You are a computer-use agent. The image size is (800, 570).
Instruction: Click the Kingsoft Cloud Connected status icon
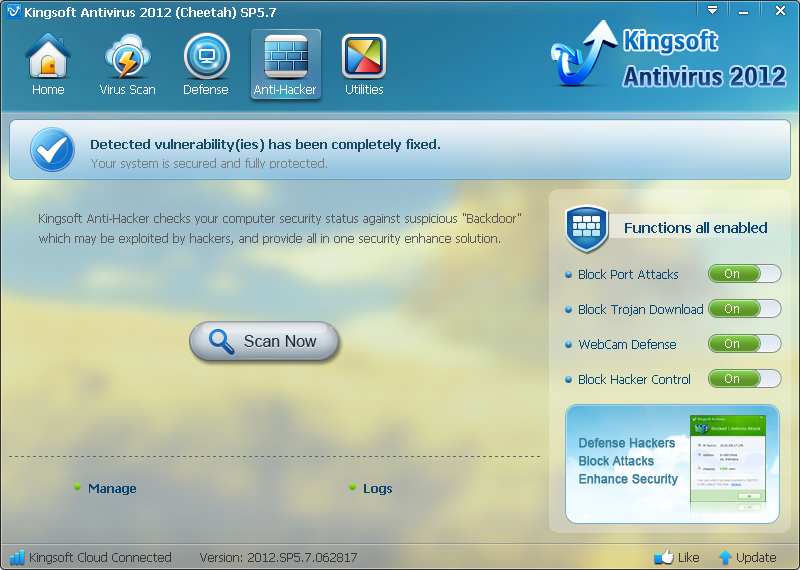click(17, 557)
